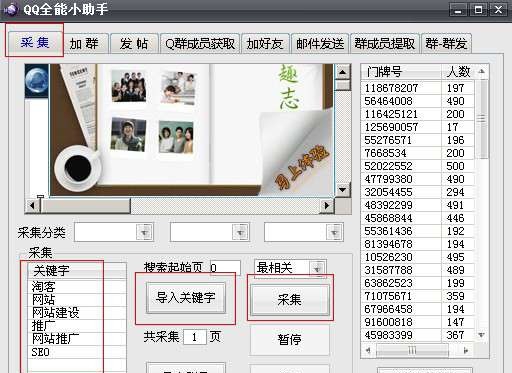The width and height of the screenshot is (512, 373).
Task: Select row 91600818 in group list
Action: point(417,322)
